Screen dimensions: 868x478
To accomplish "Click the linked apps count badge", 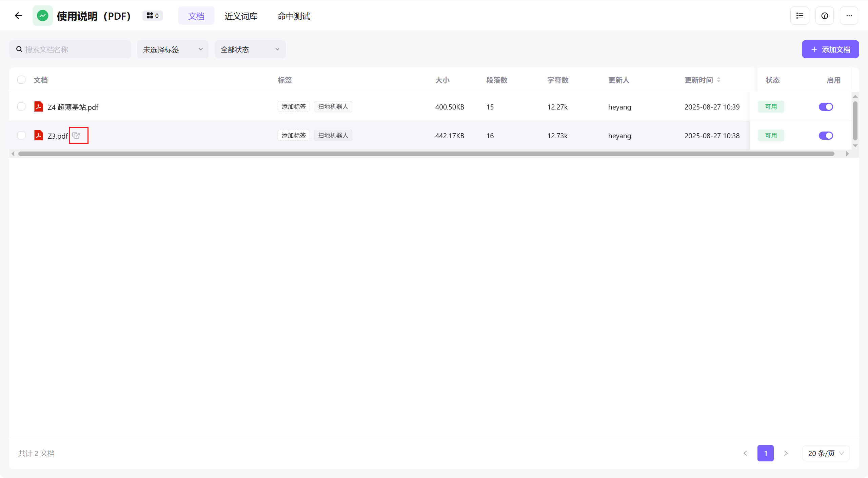I will 153,16.
